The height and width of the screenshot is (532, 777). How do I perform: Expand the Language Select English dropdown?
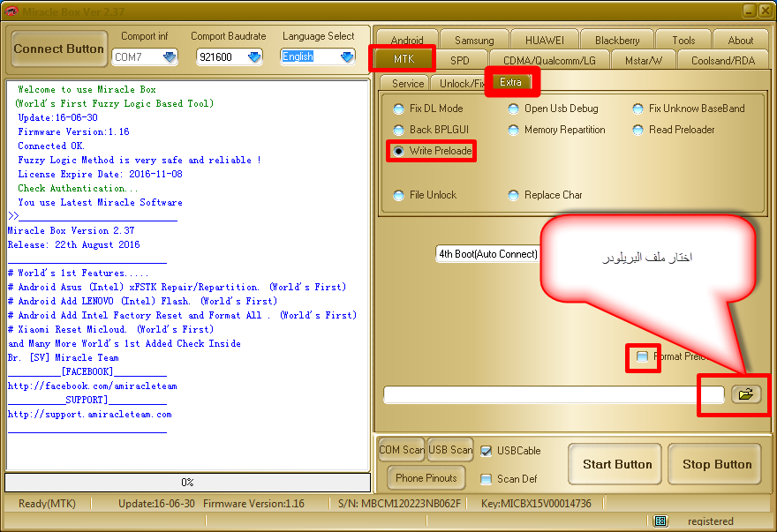coord(347,57)
